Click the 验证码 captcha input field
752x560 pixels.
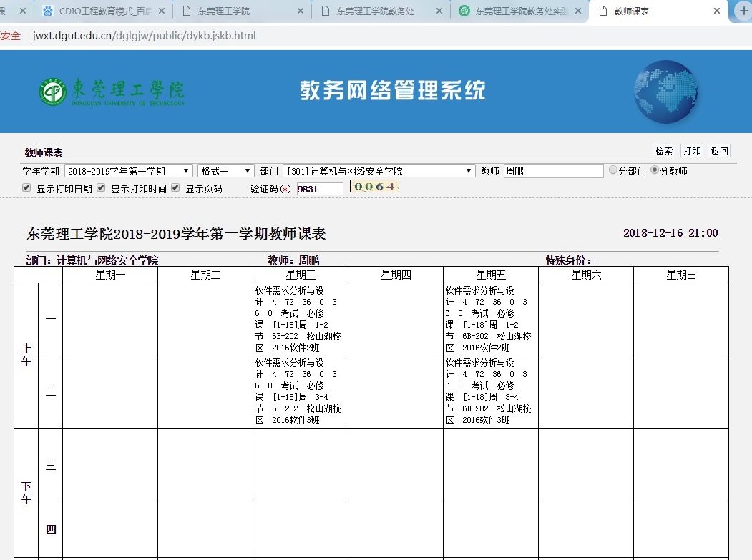(320, 189)
